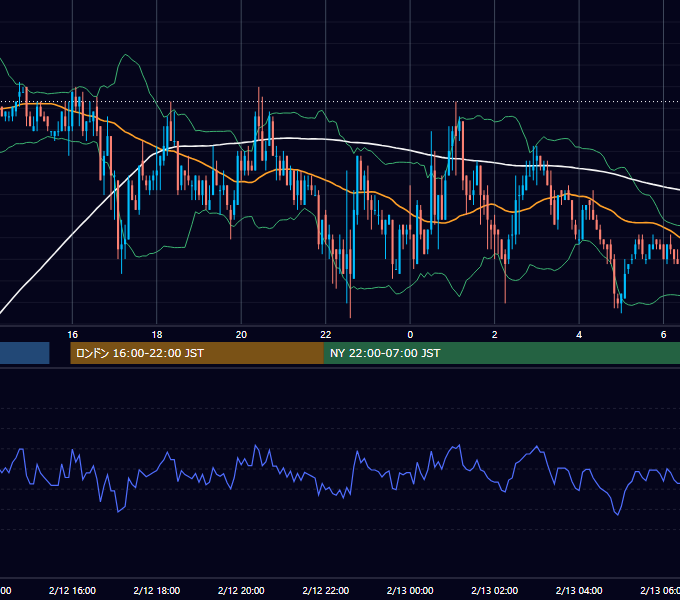Click the 0 hour label on price chart axis
The image size is (680, 600).
(x=410, y=334)
